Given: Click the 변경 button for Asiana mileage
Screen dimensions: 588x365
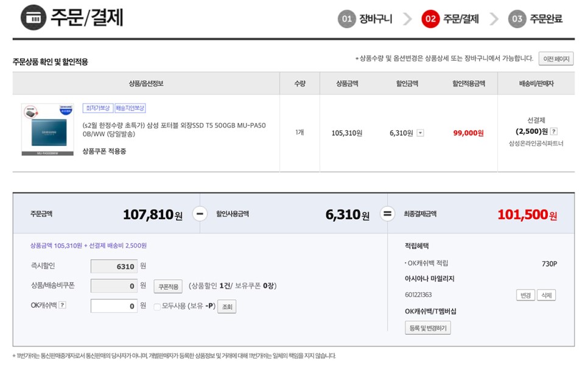Looking at the screenshot, I should [x=526, y=295].
